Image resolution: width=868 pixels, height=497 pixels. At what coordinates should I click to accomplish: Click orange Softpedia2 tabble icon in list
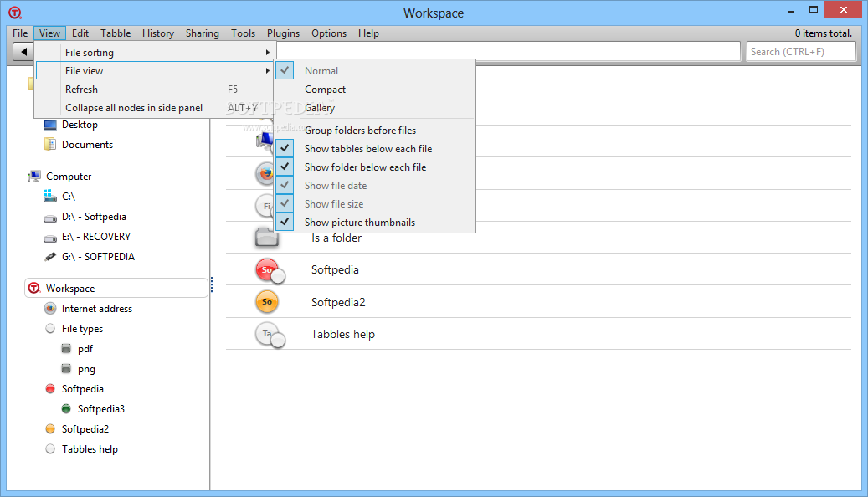267,302
